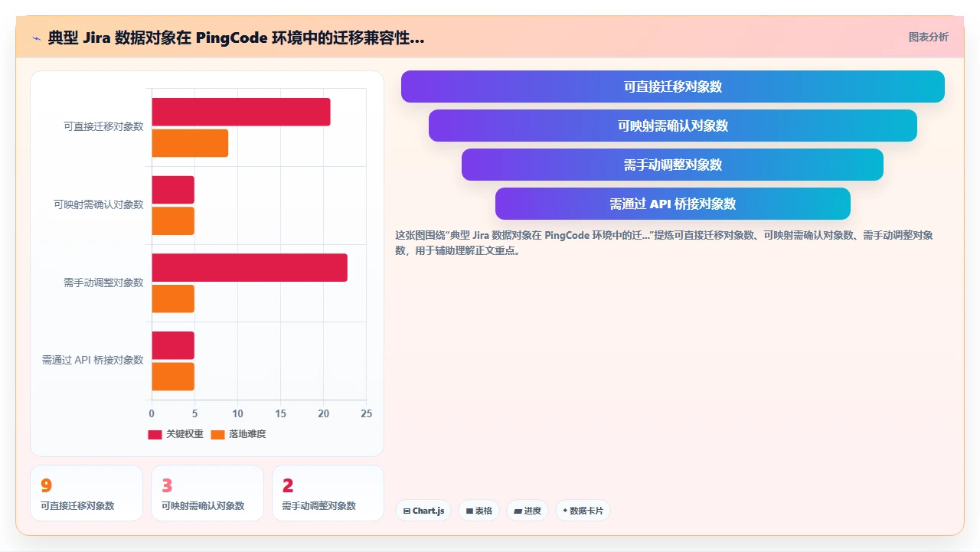
Task: Click the 表格 tag
Action: [x=479, y=511]
